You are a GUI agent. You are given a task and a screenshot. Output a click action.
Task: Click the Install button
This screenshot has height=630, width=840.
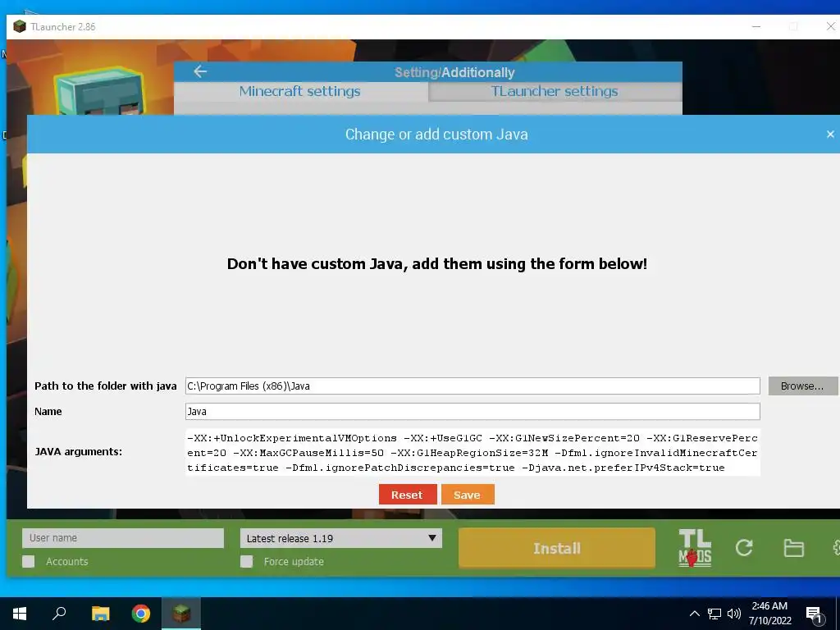[x=557, y=548]
